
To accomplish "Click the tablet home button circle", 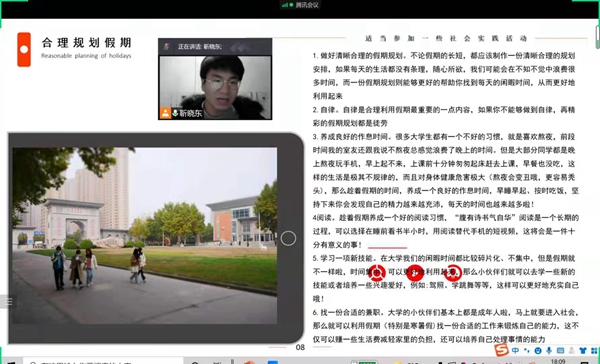I will point(288,238).
